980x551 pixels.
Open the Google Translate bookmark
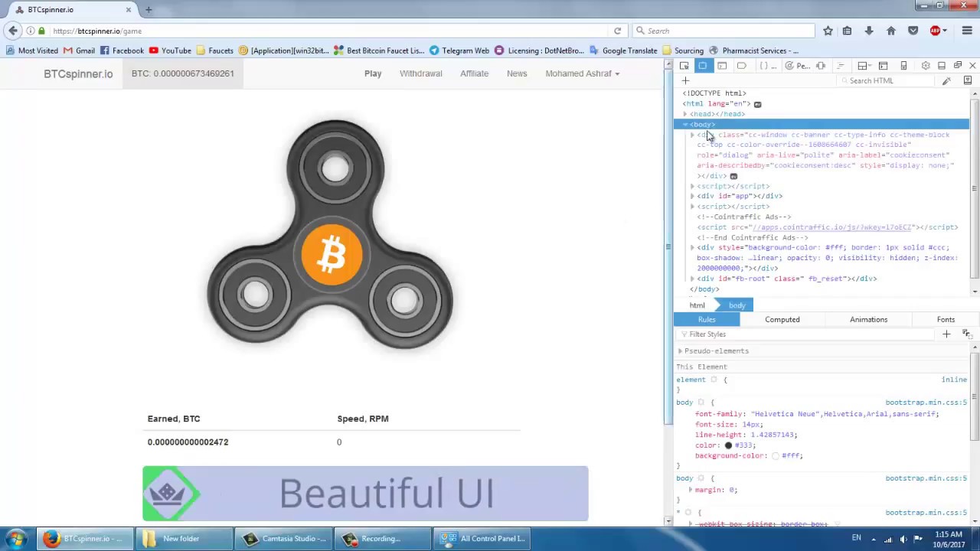[622, 51]
